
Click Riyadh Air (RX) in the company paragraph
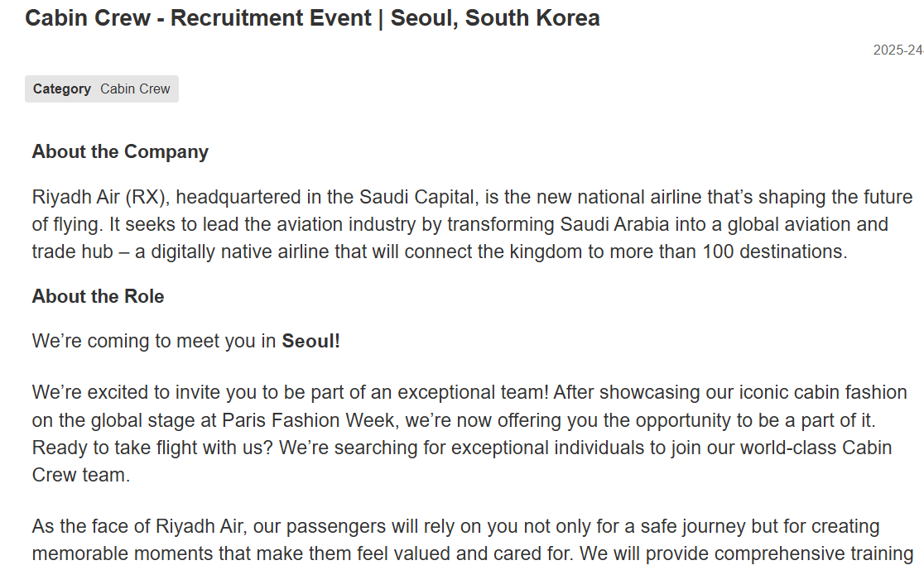pyautogui.click(x=101, y=197)
